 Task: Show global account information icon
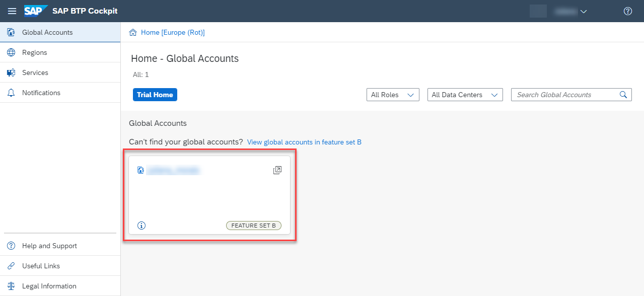[141, 226]
